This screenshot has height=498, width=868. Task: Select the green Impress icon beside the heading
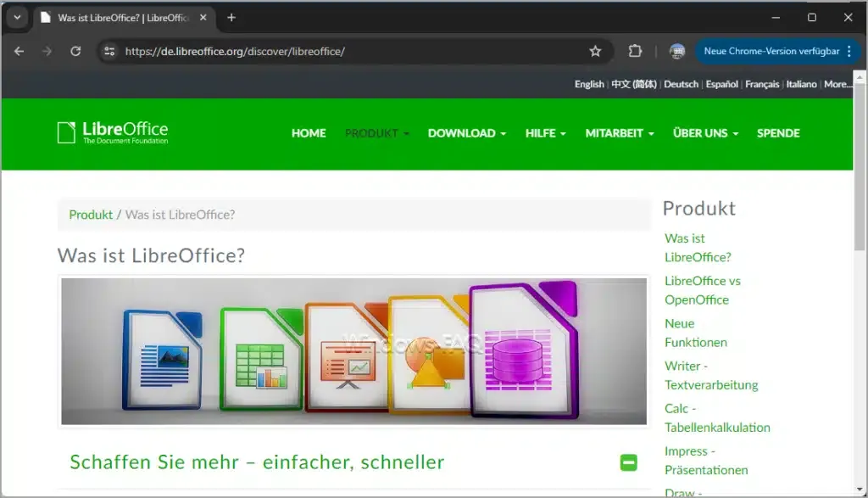[x=628, y=462]
